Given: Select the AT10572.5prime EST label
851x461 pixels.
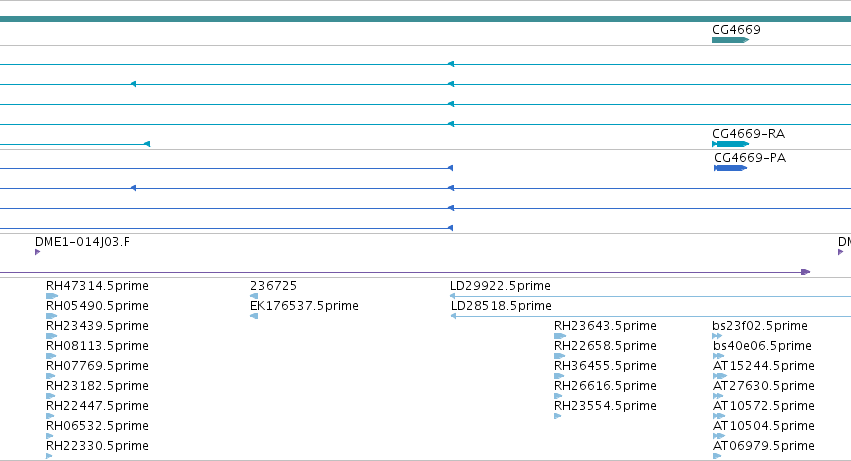Looking at the screenshot, I should [764, 406].
